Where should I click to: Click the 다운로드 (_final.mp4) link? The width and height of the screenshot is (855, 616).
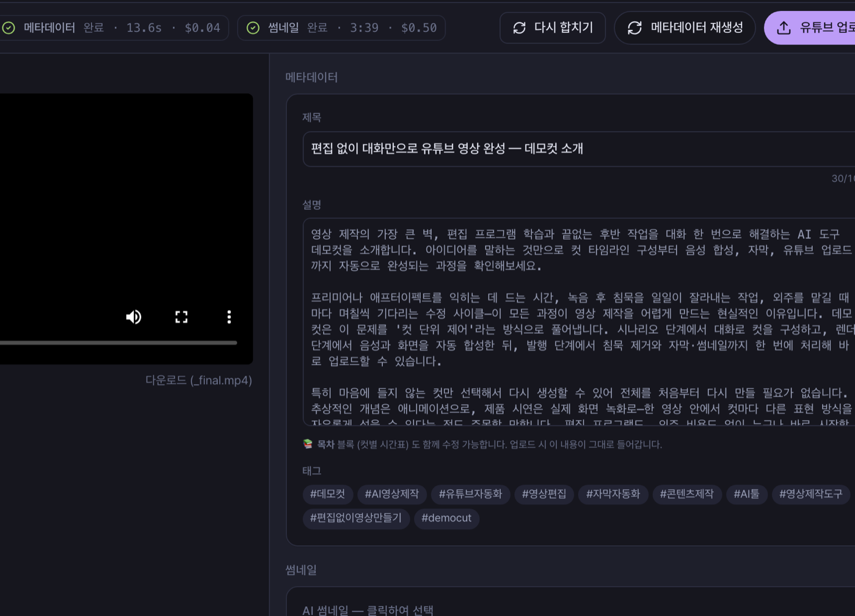tap(198, 380)
